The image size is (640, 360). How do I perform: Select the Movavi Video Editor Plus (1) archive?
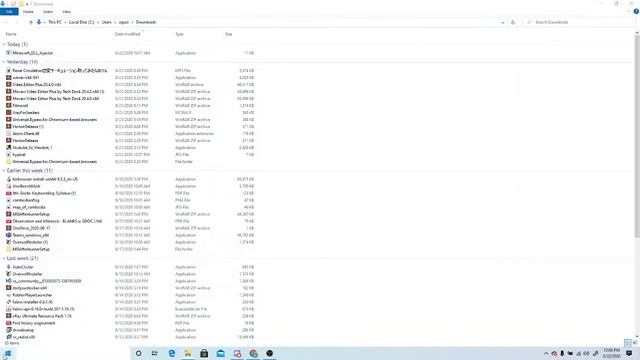click(x=58, y=92)
